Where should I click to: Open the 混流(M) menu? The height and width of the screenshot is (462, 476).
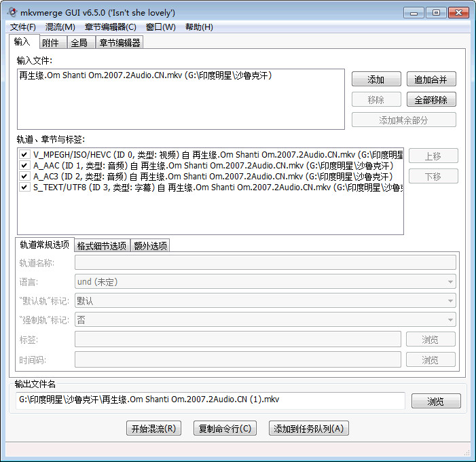click(60, 27)
